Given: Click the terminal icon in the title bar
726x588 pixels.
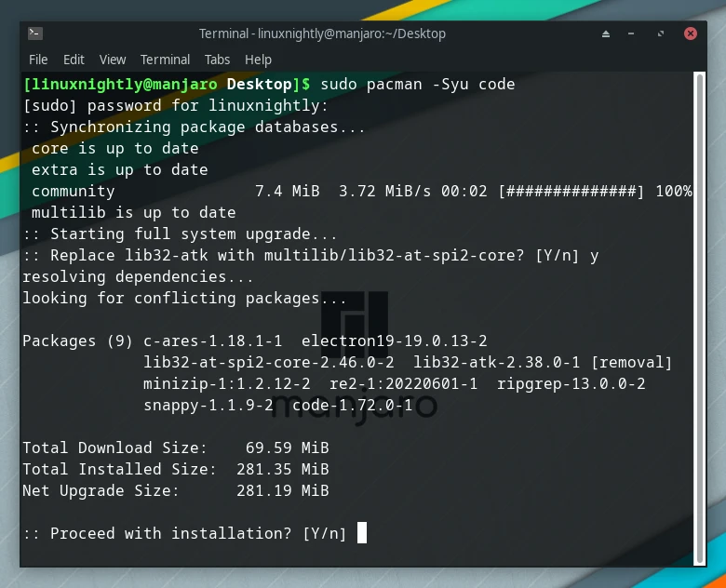Looking at the screenshot, I should [35, 33].
